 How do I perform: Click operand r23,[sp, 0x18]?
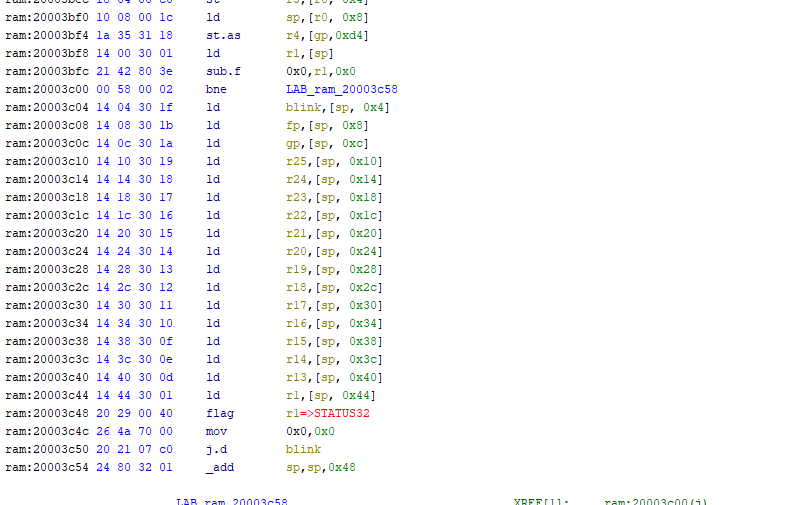[x=334, y=198]
